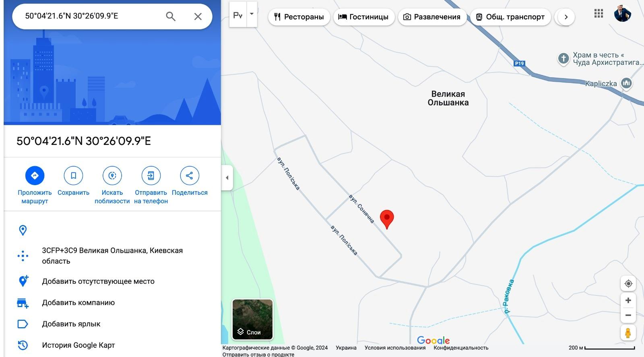Switch map view via the Слои layers thumbnail
This screenshot has width=644, height=357.
pyautogui.click(x=253, y=319)
